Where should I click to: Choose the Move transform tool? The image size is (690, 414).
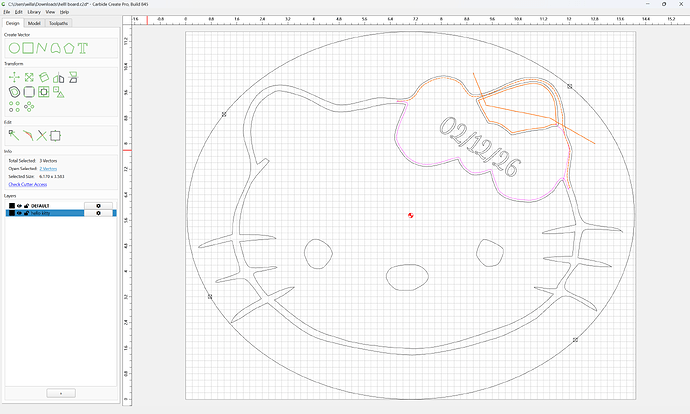point(14,77)
